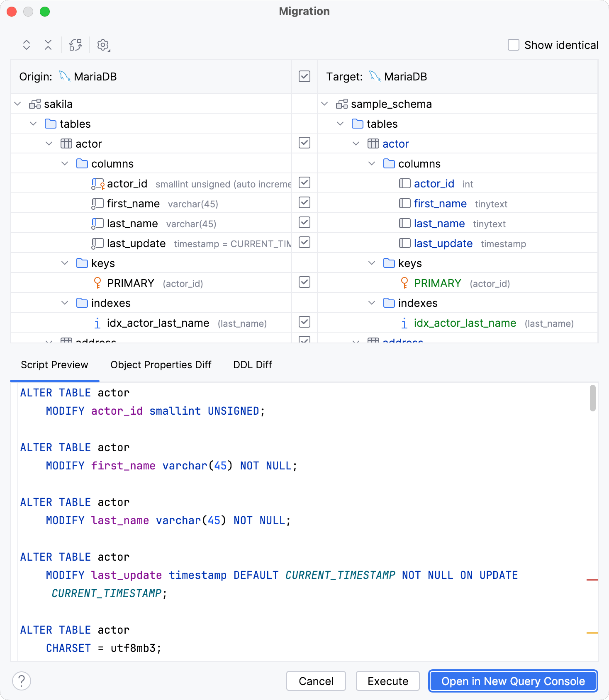The image size is (609, 700).
Task: Switch to Object Properties Diff tab
Action: click(161, 365)
